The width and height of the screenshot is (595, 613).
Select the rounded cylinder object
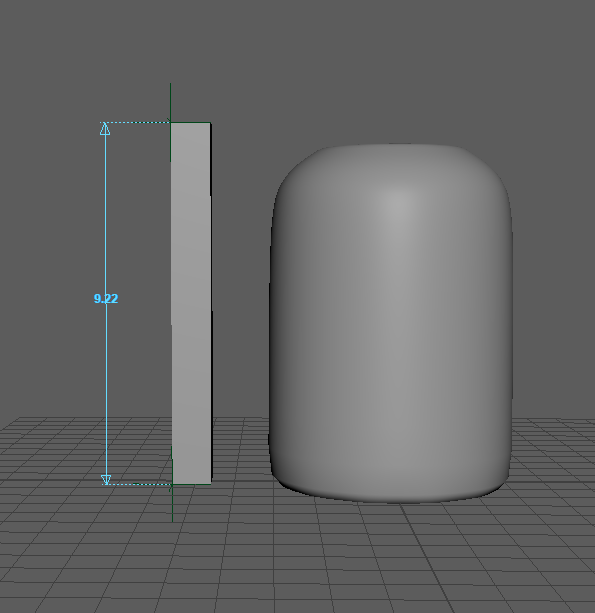click(x=391, y=323)
